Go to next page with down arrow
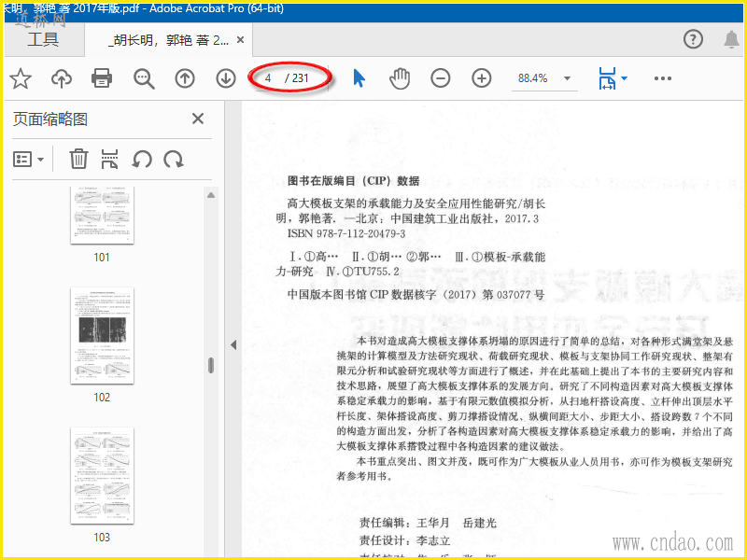The width and height of the screenshot is (747, 560). pyautogui.click(x=226, y=78)
